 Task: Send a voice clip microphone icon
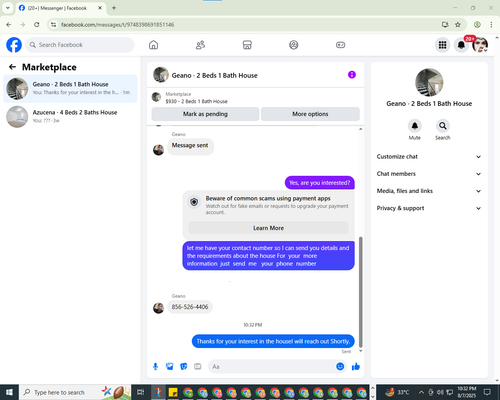pos(155,367)
